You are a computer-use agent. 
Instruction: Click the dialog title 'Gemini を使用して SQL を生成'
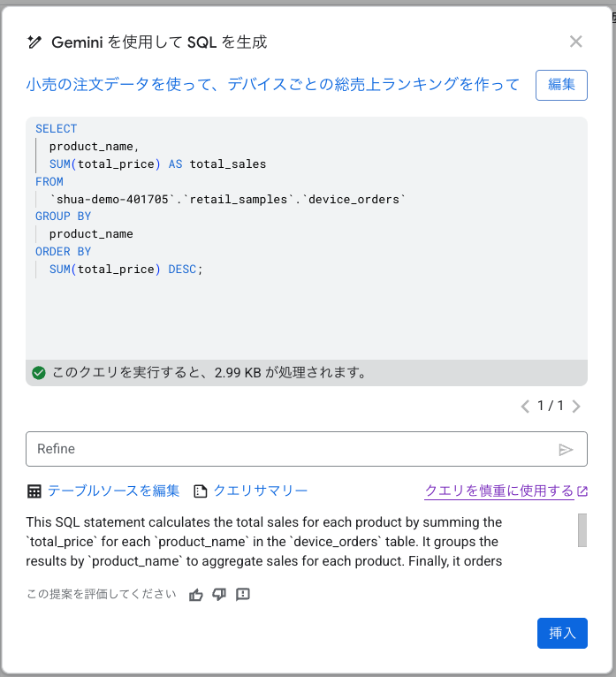pos(159,42)
